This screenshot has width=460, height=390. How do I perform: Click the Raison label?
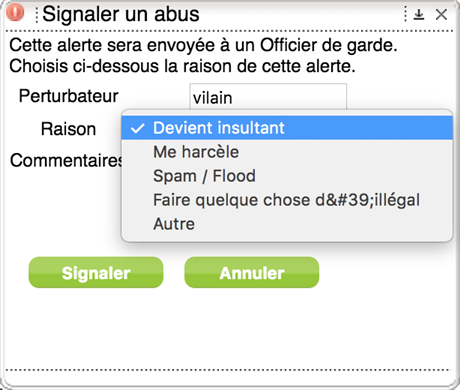click(x=68, y=129)
